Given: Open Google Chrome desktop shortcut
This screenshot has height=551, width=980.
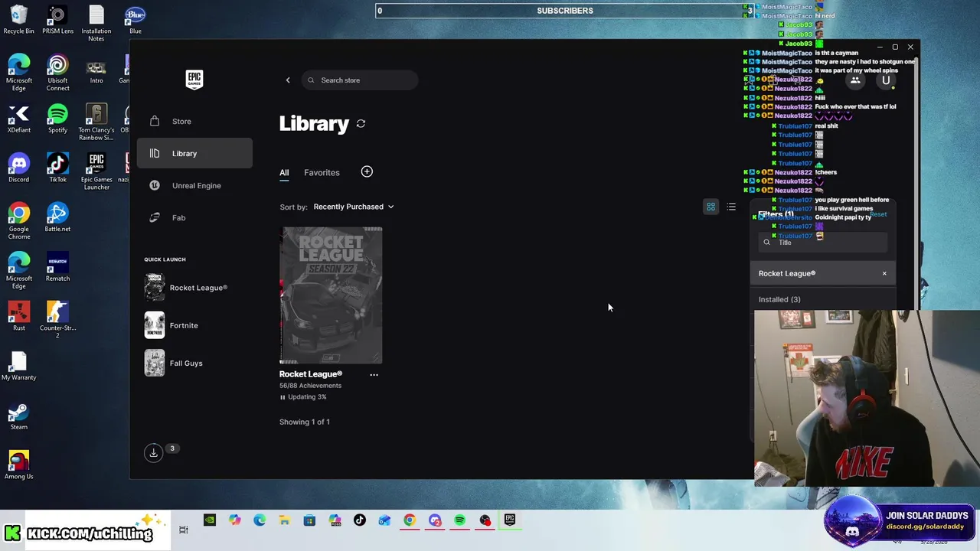Looking at the screenshot, I should click(x=19, y=222).
